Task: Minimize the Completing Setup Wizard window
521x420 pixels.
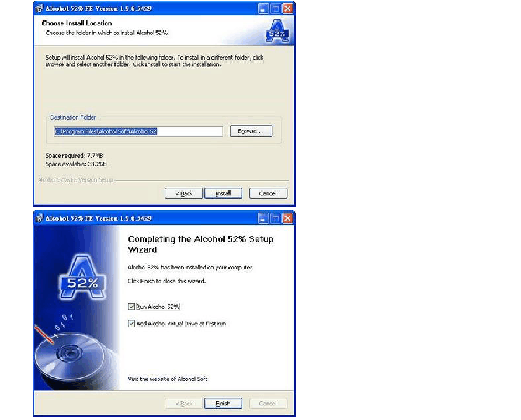Action: (x=263, y=218)
